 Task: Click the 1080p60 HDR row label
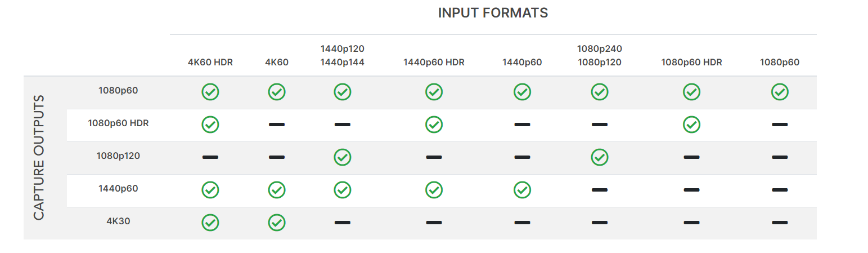(118, 123)
